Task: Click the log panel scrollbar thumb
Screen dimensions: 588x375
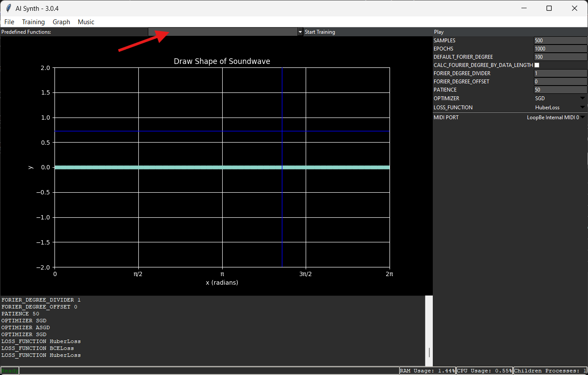Action: coord(429,353)
